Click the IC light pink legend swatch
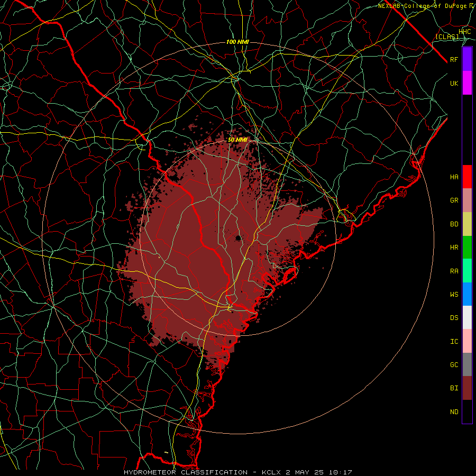This screenshot has width=476, height=476. (x=467, y=341)
